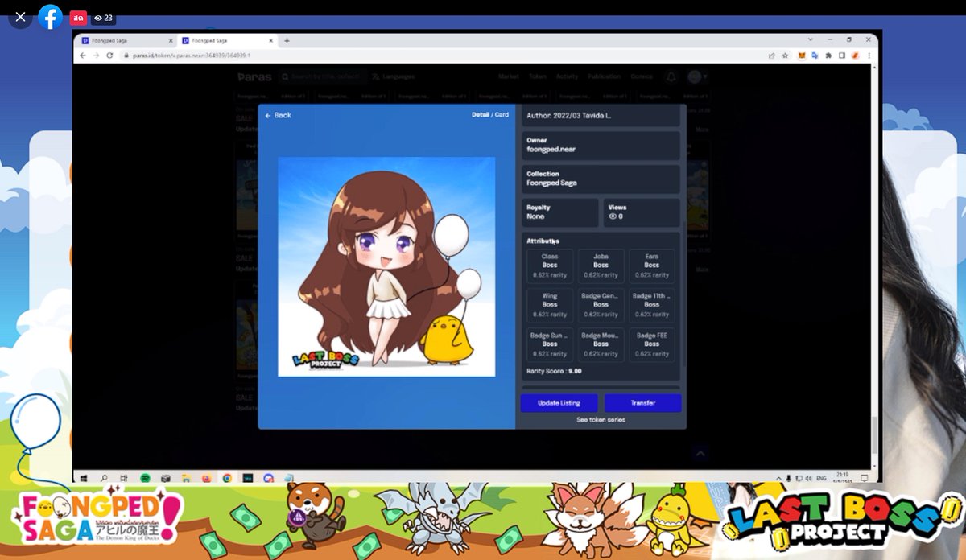Open the Token menu item
The height and width of the screenshot is (560, 966).
pos(537,76)
